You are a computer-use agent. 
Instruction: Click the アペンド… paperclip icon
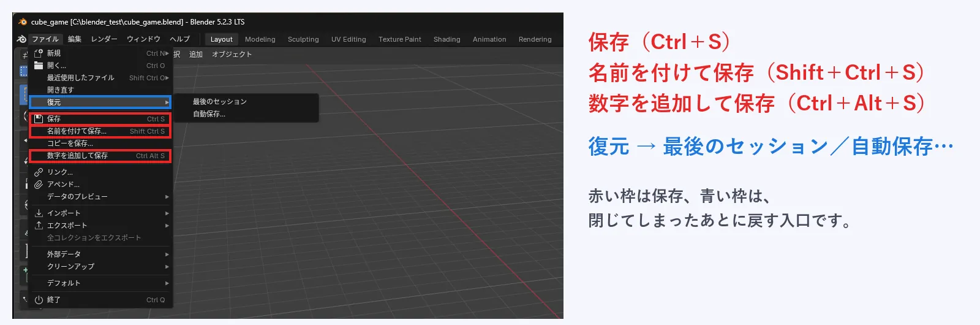click(39, 185)
